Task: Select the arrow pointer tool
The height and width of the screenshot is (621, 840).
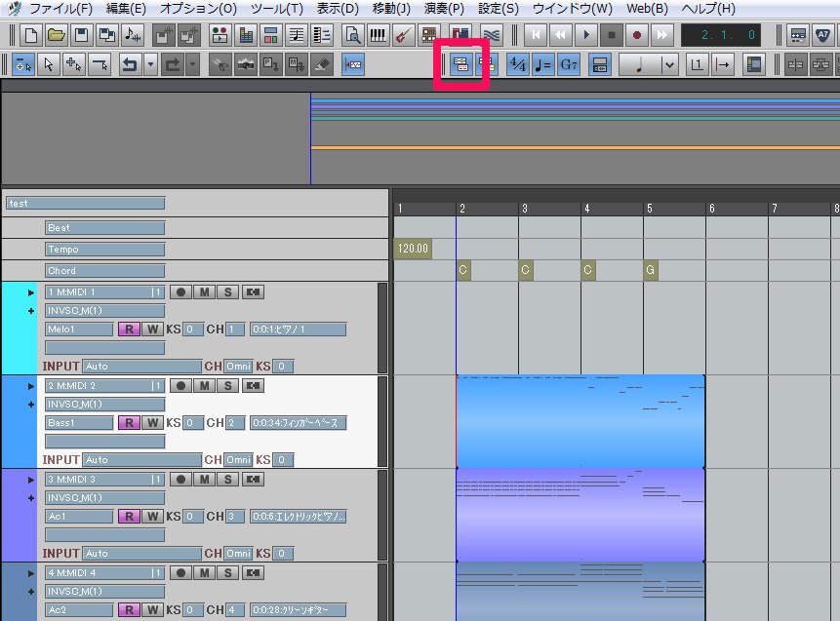Action: point(49,64)
